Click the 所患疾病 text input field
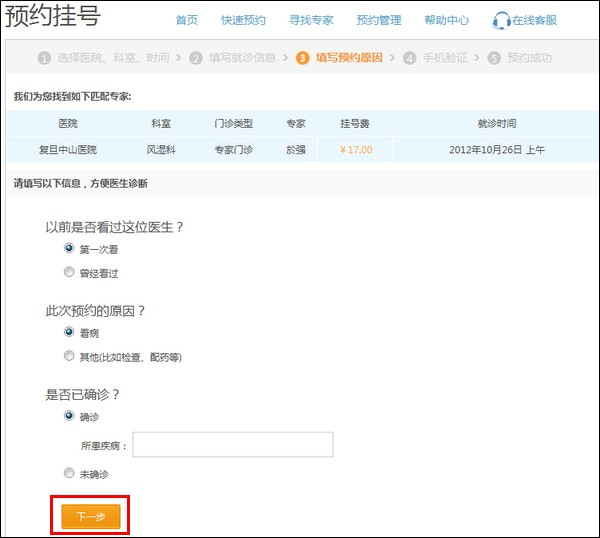The image size is (600, 538). [x=232, y=445]
